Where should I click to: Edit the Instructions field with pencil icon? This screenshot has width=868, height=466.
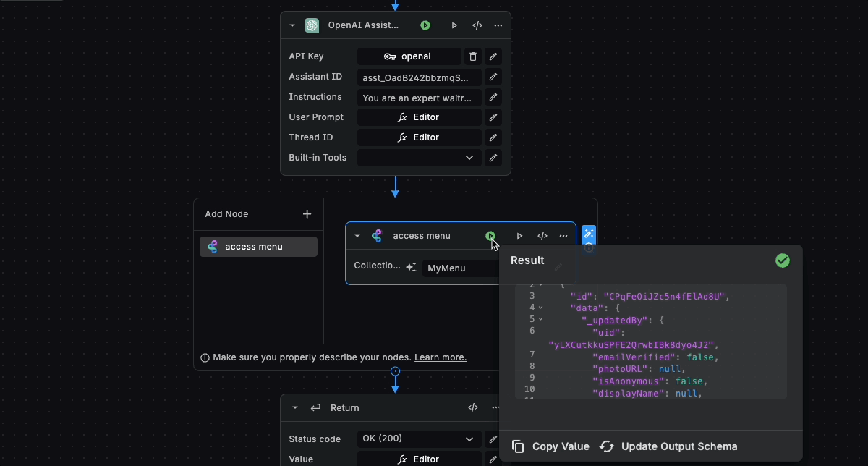[x=493, y=97]
